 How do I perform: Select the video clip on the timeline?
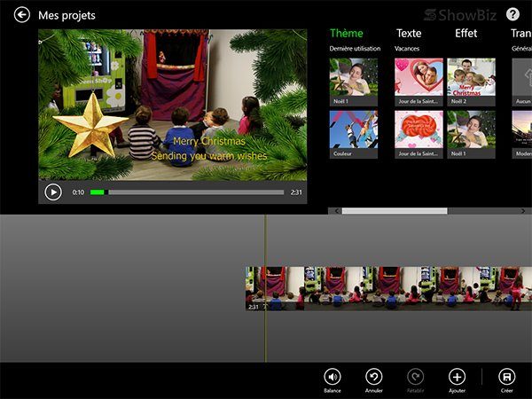[388, 289]
